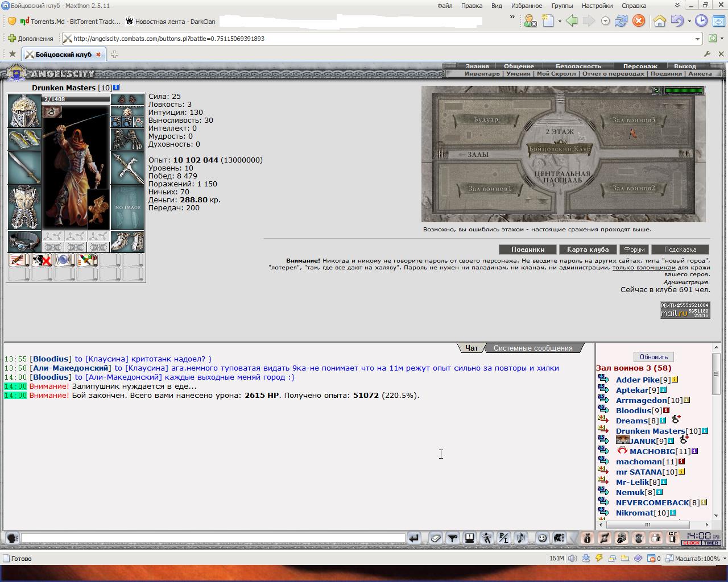Select the Чат tab

471,348
